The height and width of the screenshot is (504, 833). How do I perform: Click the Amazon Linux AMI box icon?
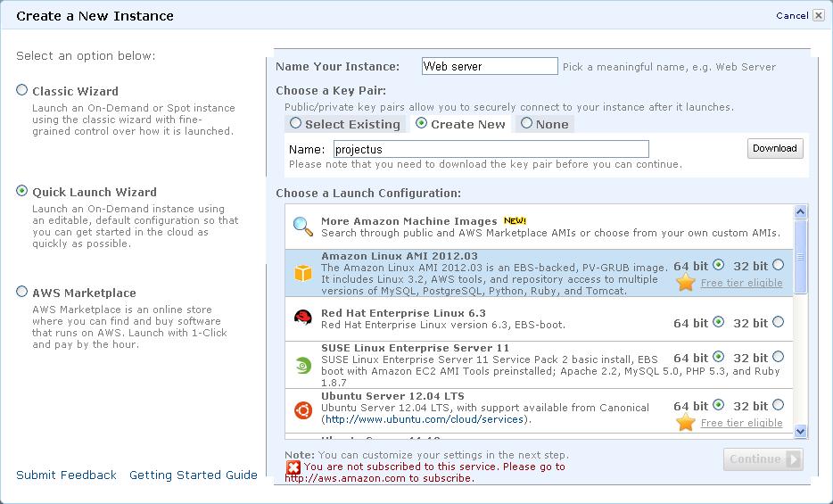[303, 273]
